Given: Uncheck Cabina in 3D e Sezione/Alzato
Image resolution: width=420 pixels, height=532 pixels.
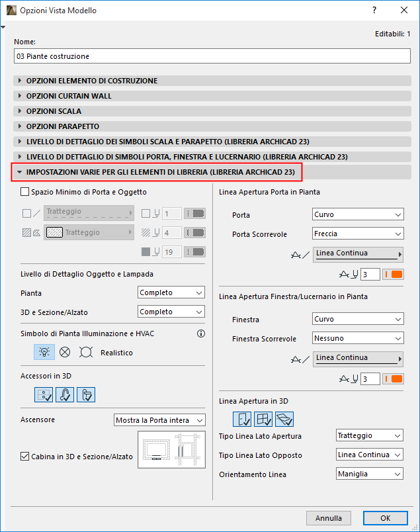Looking at the screenshot, I should pos(24,457).
